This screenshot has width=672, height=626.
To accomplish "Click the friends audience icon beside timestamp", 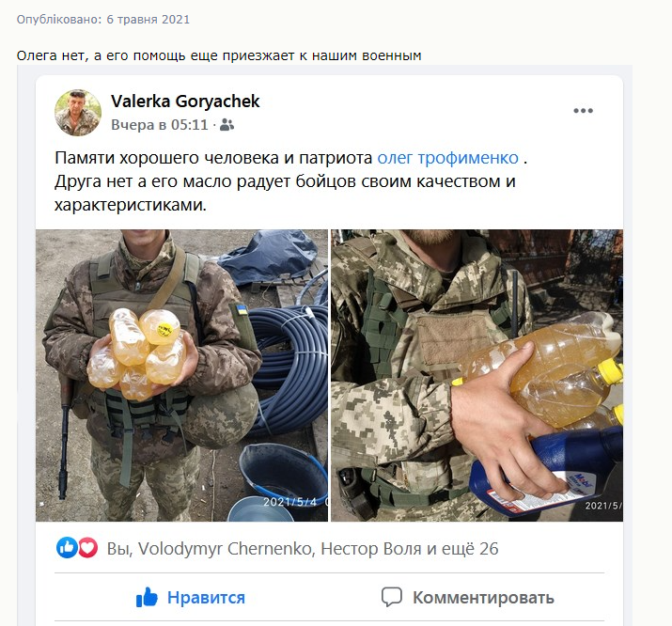I will click(227, 125).
